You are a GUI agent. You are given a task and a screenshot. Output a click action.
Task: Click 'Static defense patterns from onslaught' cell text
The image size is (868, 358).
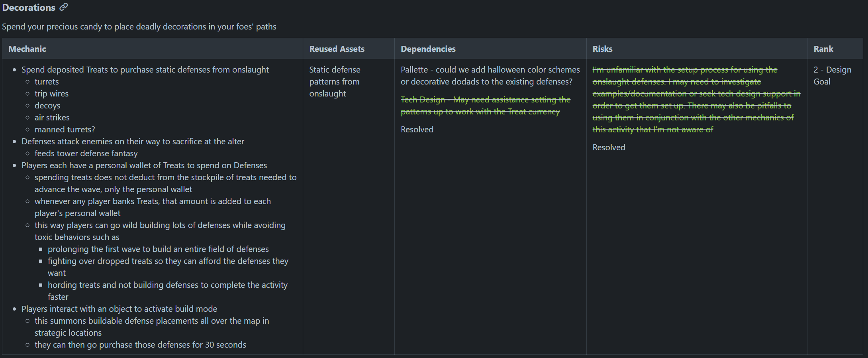335,82
